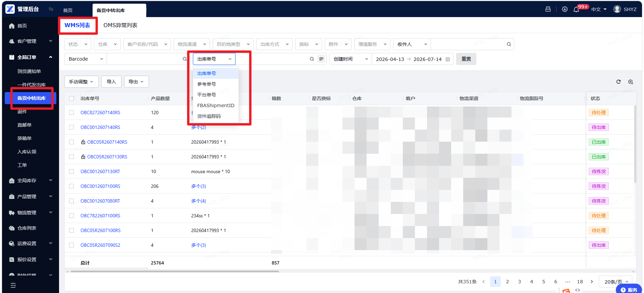The image size is (644, 293).
Task: Open the 客户名称/代码 filter dropdown
Action: coord(147,44)
